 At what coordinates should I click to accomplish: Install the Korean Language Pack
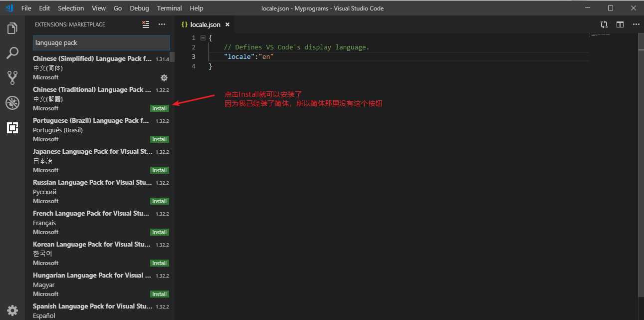(160, 263)
